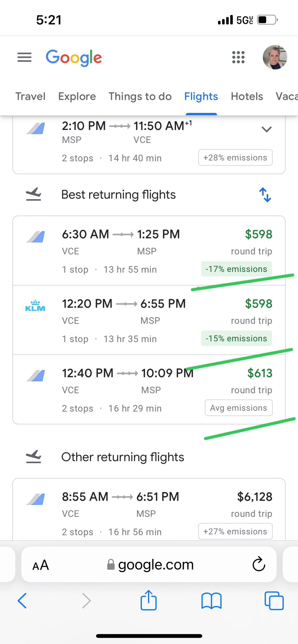Reload the page in Safari

click(x=259, y=564)
